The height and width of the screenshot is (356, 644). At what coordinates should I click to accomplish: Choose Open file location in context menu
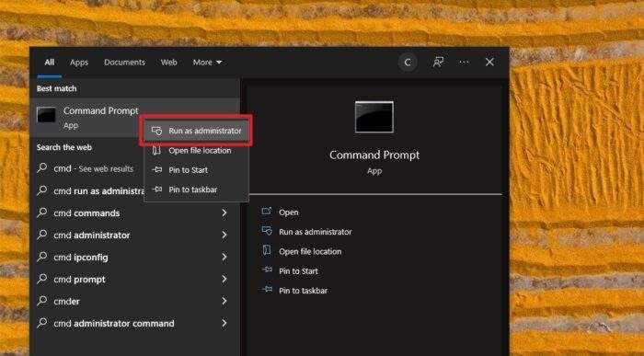(x=196, y=150)
